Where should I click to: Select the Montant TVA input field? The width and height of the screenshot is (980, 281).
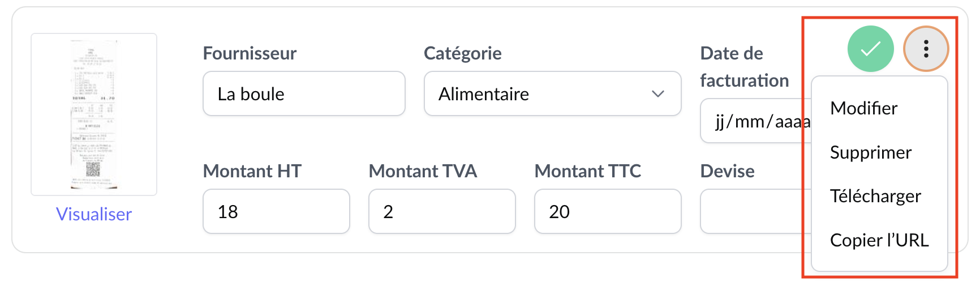(x=442, y=211)
